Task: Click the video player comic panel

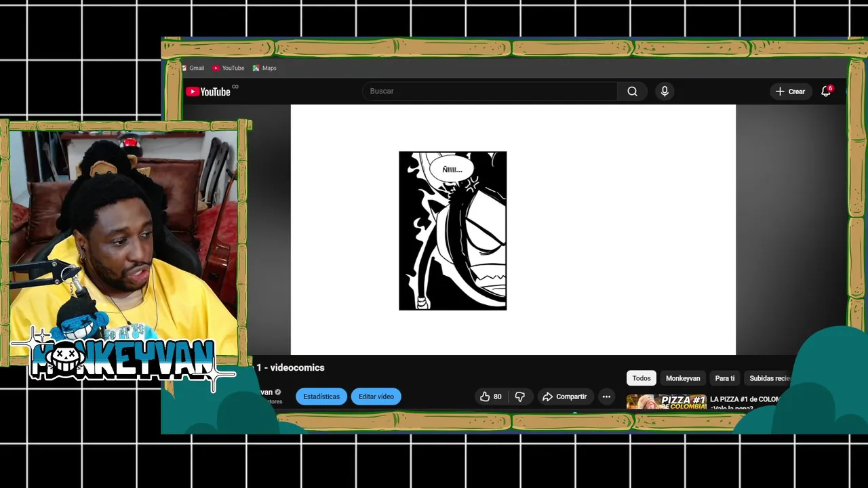Action: tap(452, 230)
